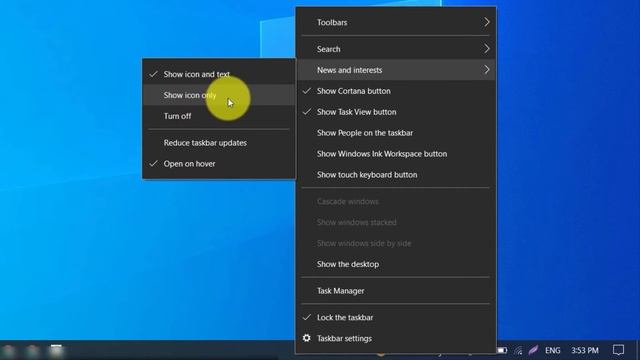Select News and interests menu entry
The image size is (640, 360).
point(395,70)
